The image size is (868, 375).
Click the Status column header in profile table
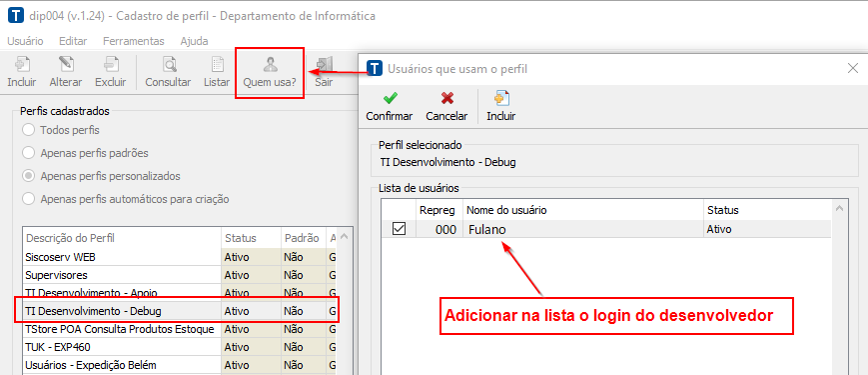[251, 238]
